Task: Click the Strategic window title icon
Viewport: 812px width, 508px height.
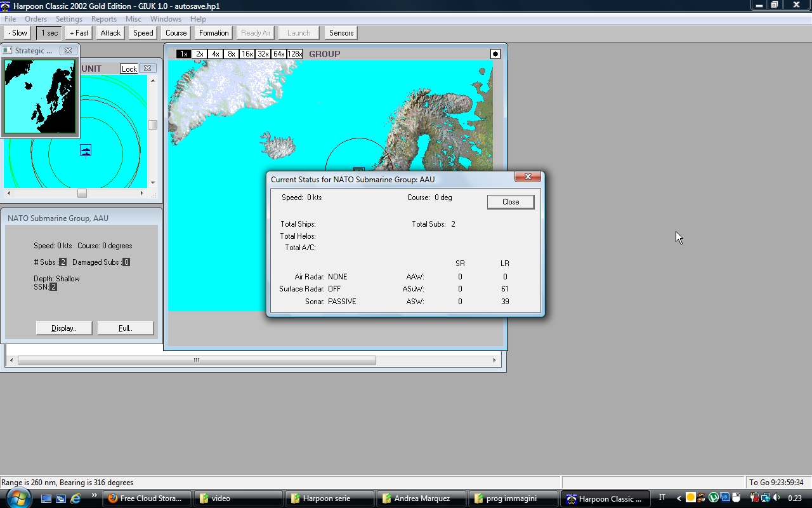Action: pos(7,50)
